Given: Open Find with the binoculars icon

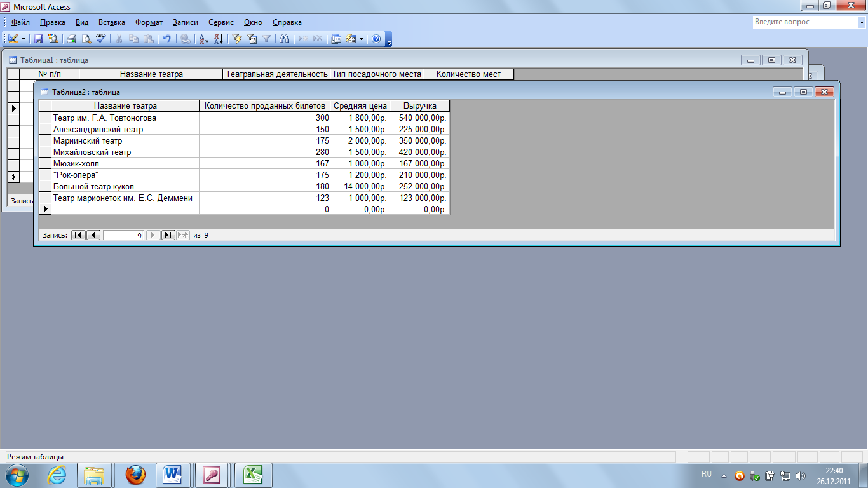Looking at the screenshot, I should tap(285, 39).
